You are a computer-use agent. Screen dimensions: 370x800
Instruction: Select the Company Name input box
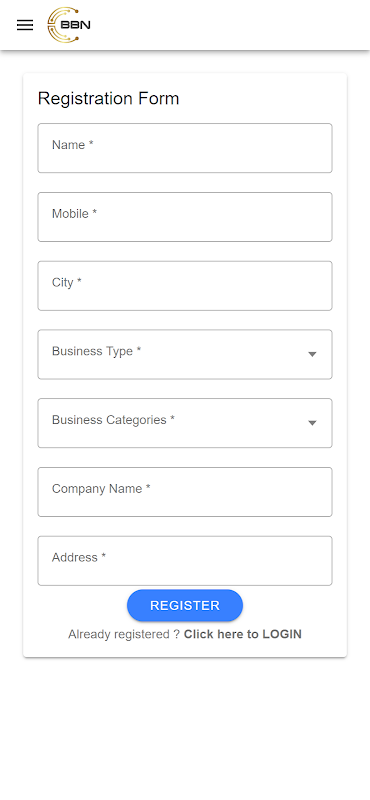click(185, 492)
